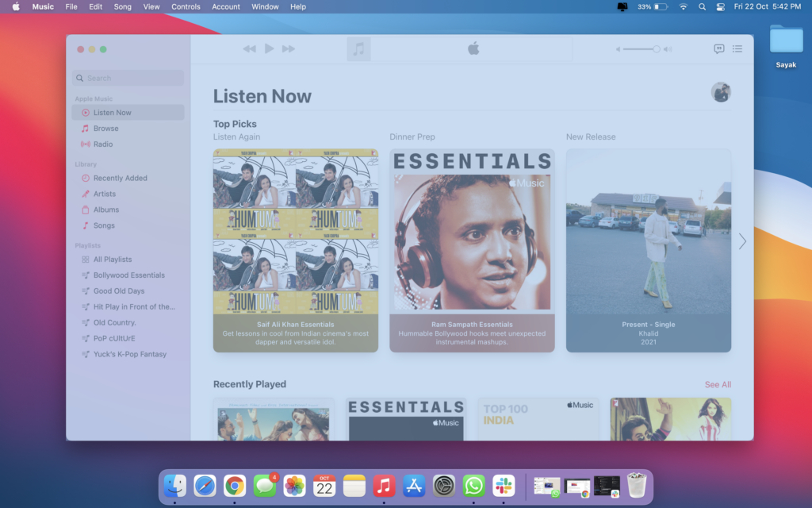Select the Sayak folder on desktop
Image resolution: width=812 pixels, height=508 pixels.
pyautogui.click(x=786, y=47)
